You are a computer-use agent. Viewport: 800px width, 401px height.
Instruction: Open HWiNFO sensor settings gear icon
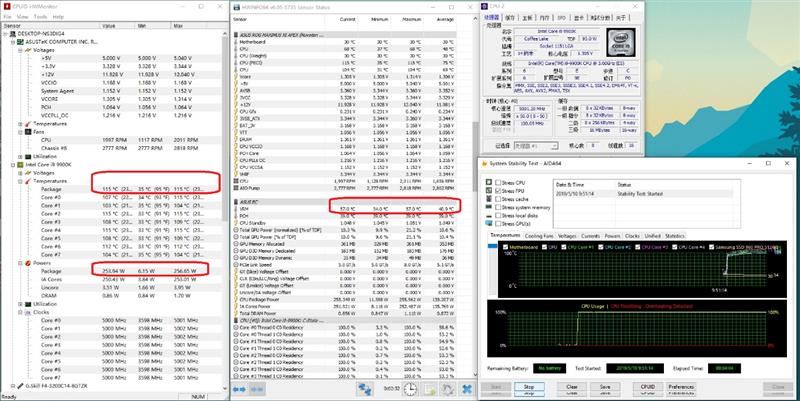click(x=448, y=389)
